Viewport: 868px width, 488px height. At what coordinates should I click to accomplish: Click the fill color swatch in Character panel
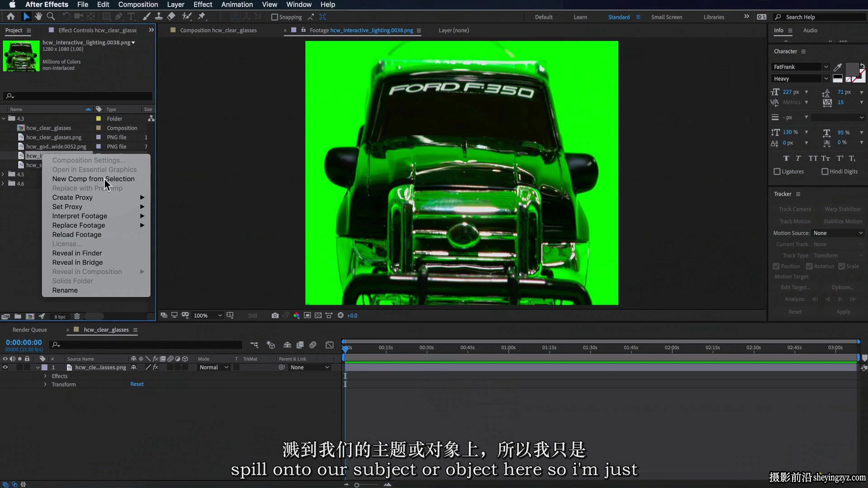(x=852, y=70)
